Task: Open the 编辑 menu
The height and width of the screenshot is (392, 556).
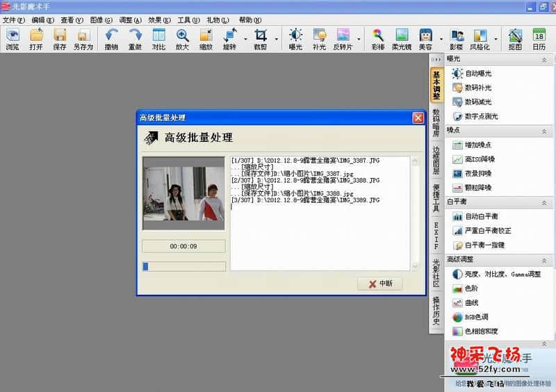Action: [42, 20]
